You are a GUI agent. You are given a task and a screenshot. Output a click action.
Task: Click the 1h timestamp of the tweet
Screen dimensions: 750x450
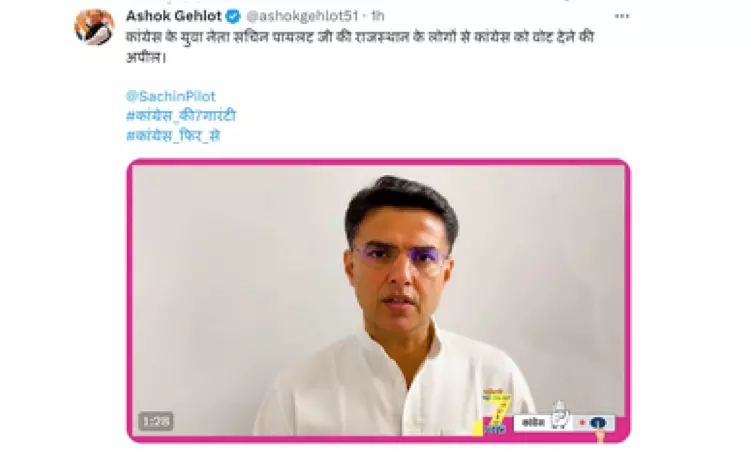pyautogui.click(x=377, y=16)
